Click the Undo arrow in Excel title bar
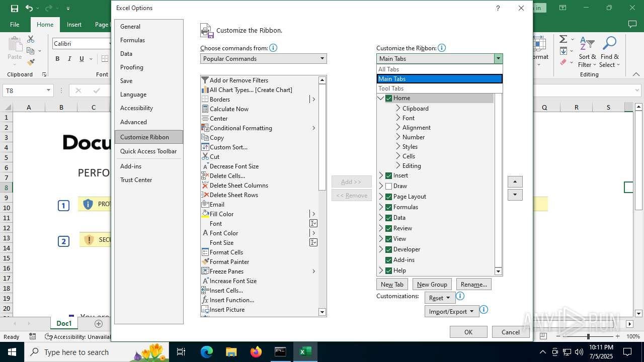This screenshot has height=362, width=644. tap(29, 8)
